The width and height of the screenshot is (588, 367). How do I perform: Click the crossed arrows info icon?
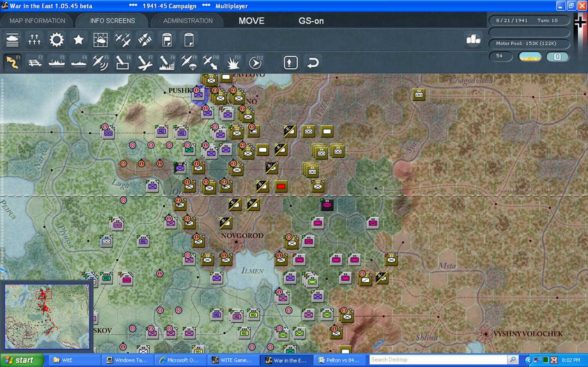click(145, 40)
